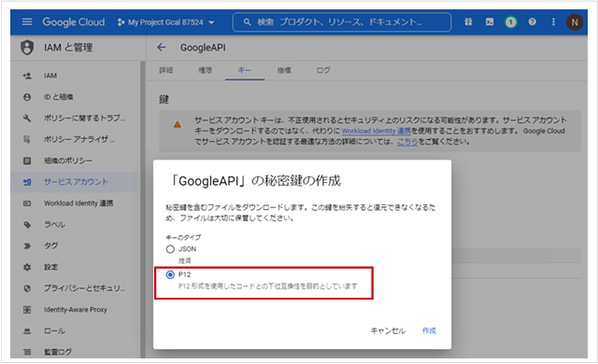This screenshot has height=364, width=598.
Task: Open the gift free trial icon
Action: [x=468, y=22]
